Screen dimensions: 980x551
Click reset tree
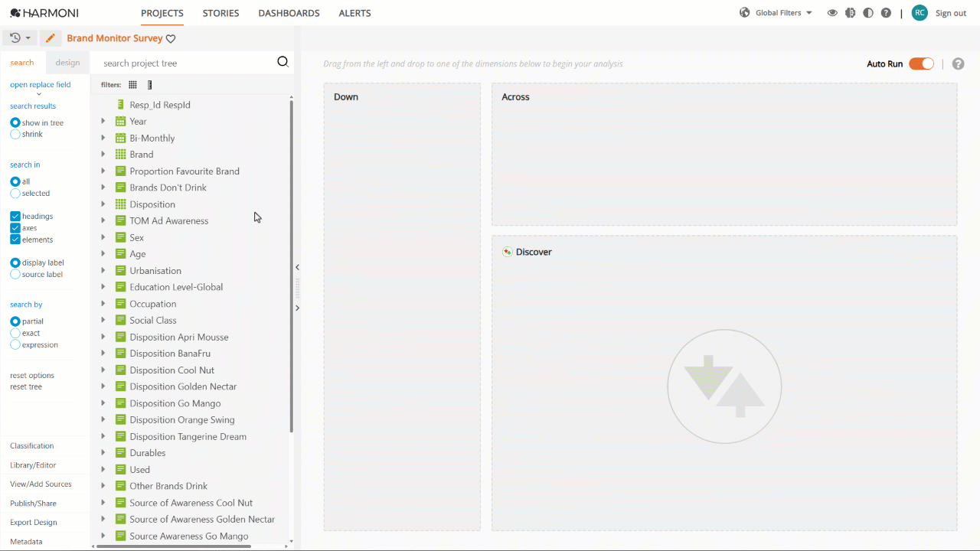(26, 386)
